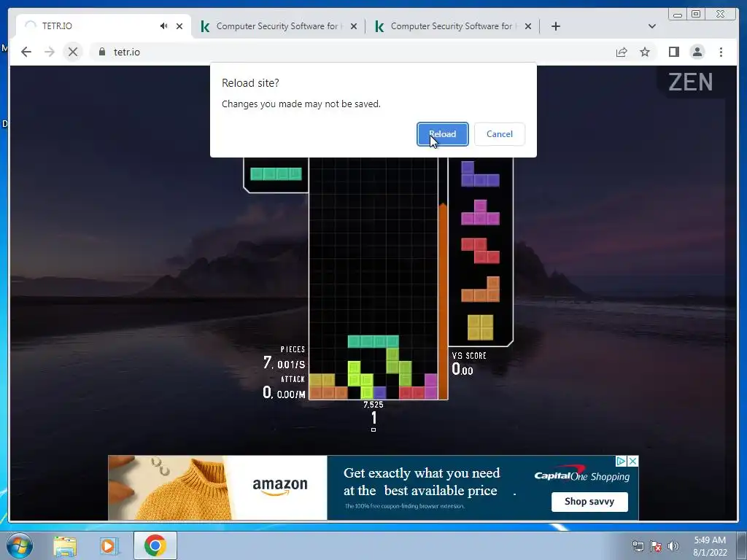Click the Shop savvy ad button
This screenshot has height=560, width=747.
589,502
